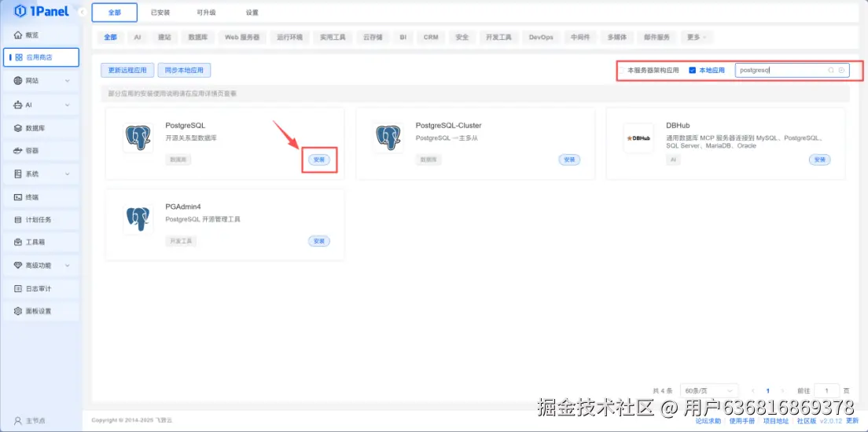
Task: Filter by DevOps category
Action: pyautogui.click(x=541, y=37)
